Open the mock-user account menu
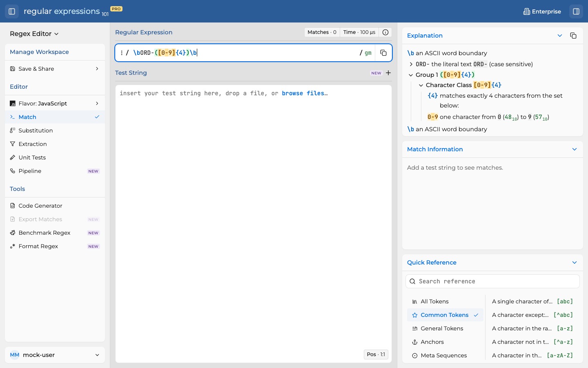Screen dimensions: 588x368 (x=55, y=355)
